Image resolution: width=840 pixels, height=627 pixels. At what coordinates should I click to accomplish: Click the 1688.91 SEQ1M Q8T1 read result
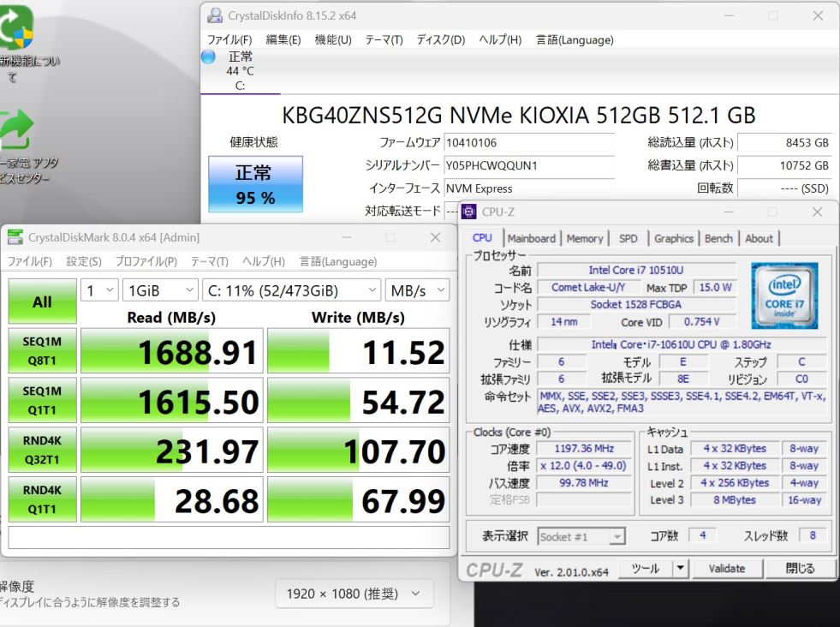[172, 351]
